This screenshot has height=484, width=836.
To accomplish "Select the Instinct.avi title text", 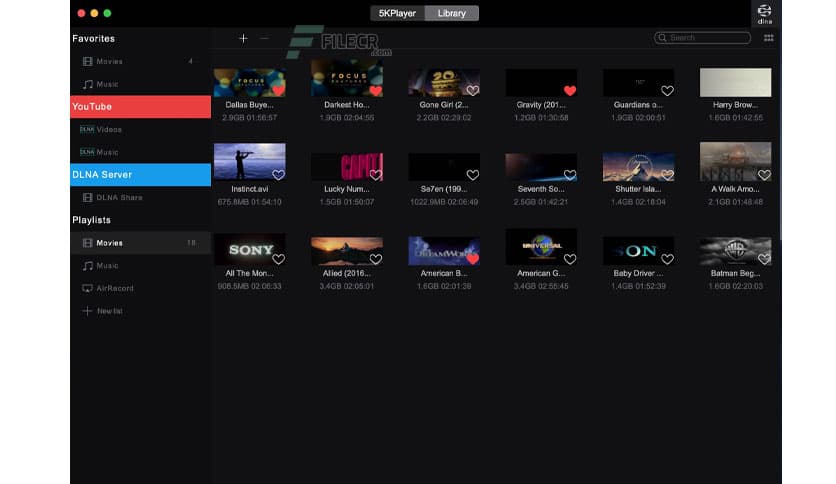I will point(250,189).
